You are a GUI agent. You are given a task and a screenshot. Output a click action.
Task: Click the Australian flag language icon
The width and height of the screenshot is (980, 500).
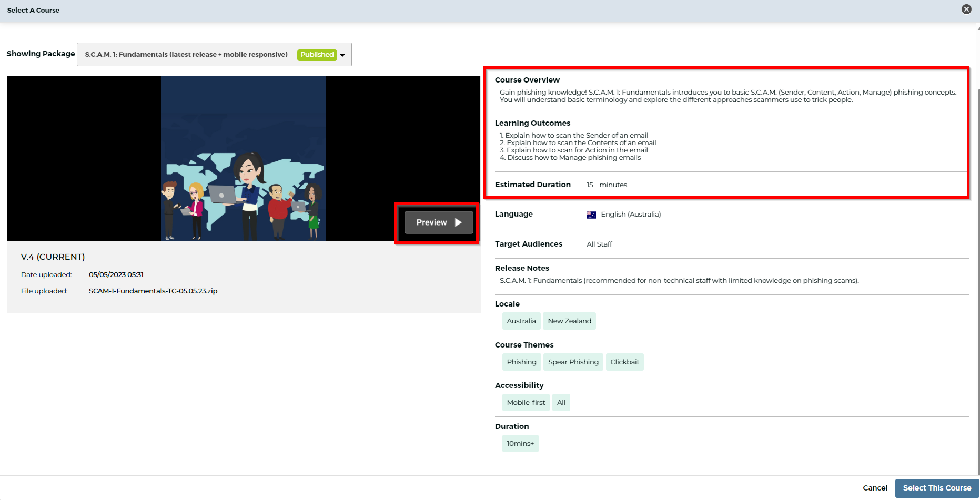click(x=591, y=215)
